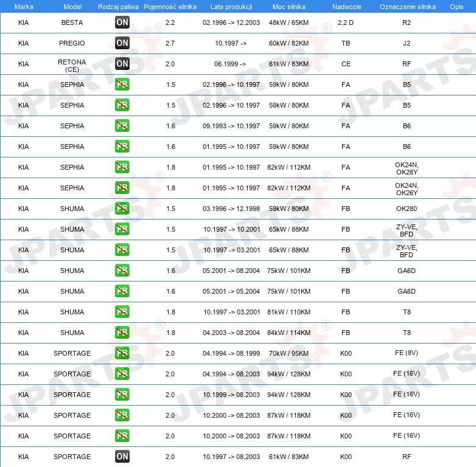Click production dates 02.1996 -> 12.2003
This screenshot has height=467, width=476.
coord(231,22)
